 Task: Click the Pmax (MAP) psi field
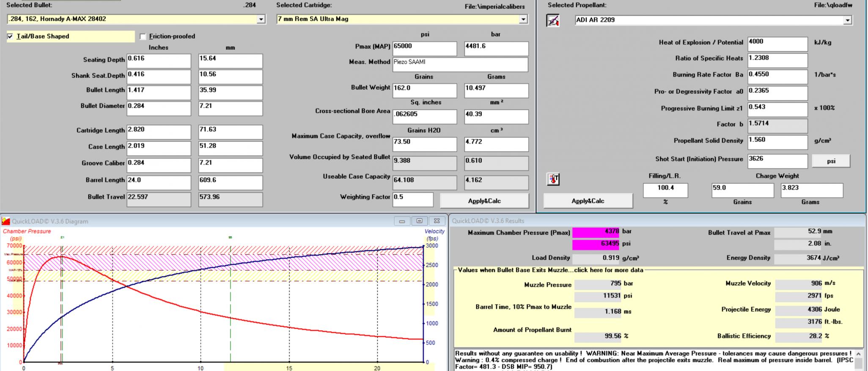click(425, 49)
